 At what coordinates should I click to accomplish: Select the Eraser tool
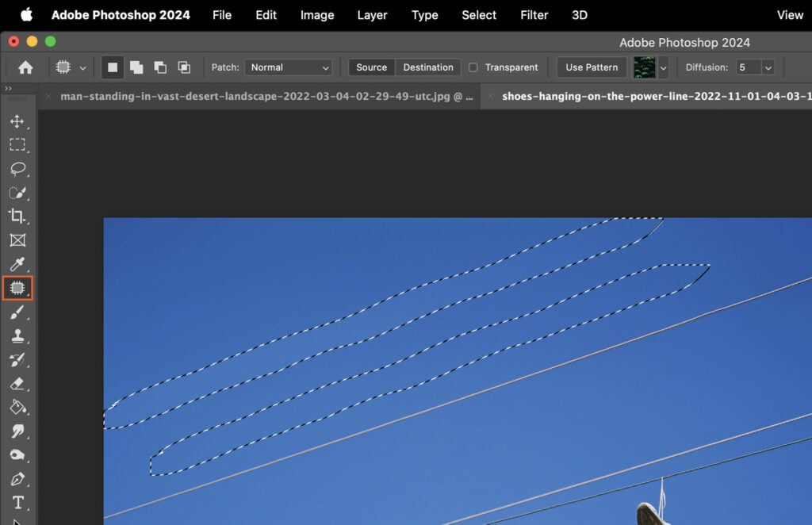(18, 383)
